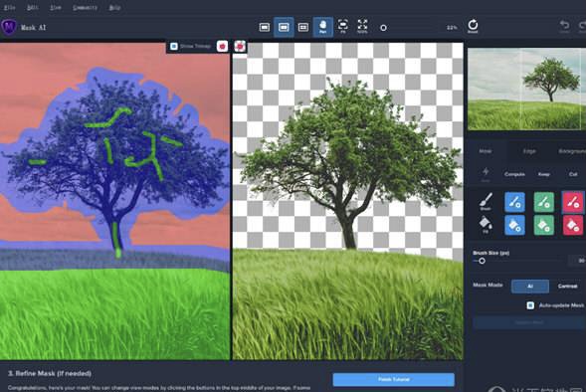Click the 100% zoom expand icon
Screen dimensions: 586x392
362,26
